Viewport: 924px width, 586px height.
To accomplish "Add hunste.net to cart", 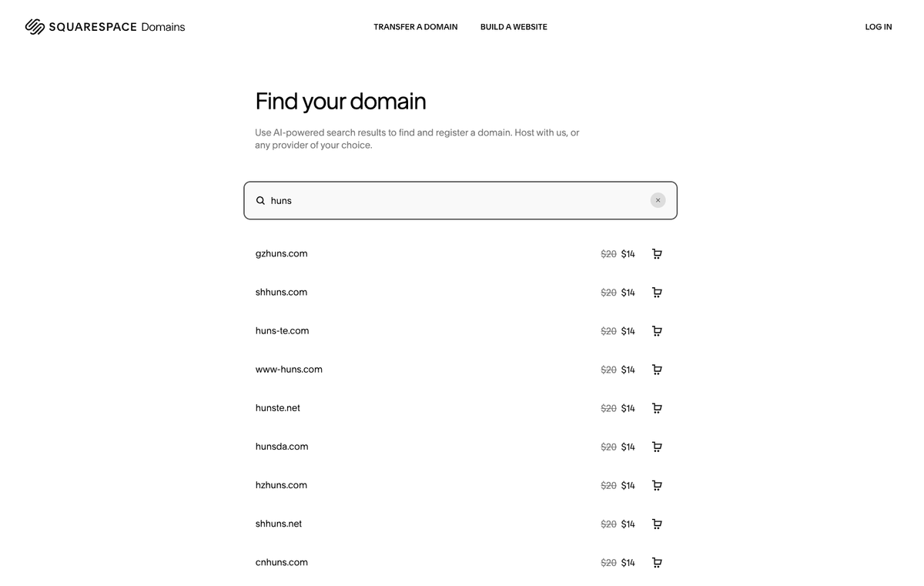I will [657, 408].
